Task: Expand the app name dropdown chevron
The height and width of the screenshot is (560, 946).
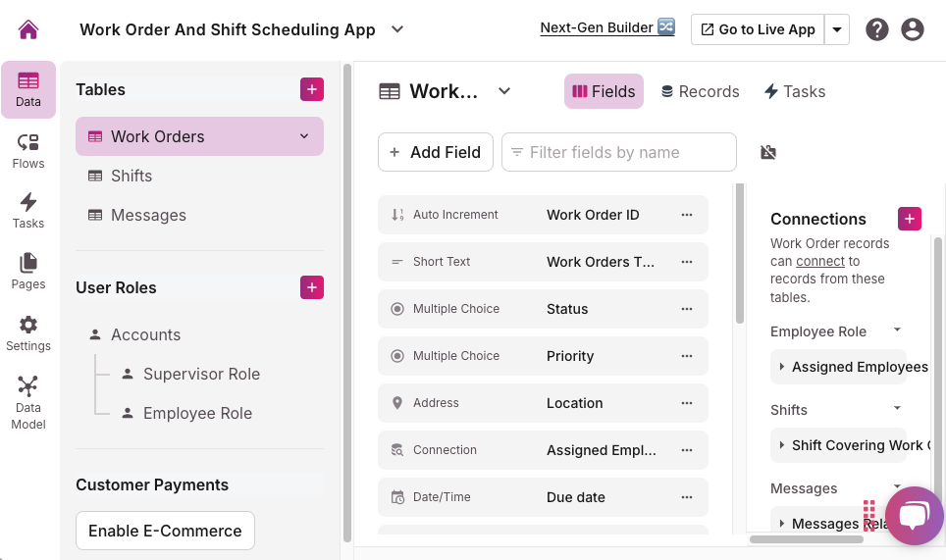Action: point(397,29)
